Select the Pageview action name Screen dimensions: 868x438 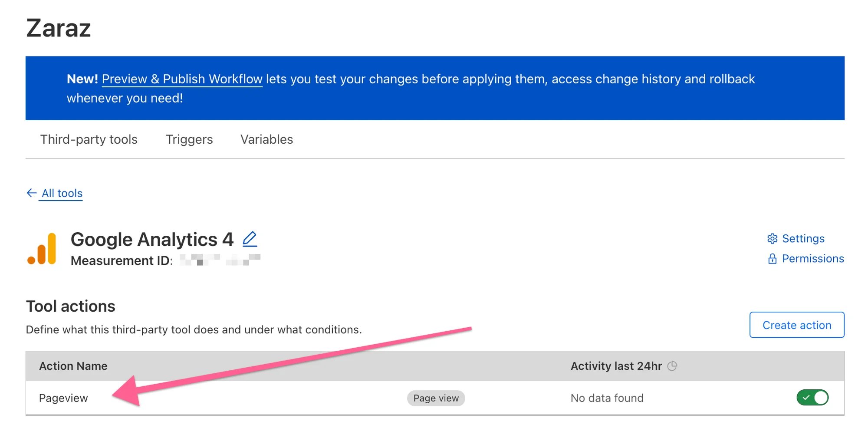click(63, 398)
